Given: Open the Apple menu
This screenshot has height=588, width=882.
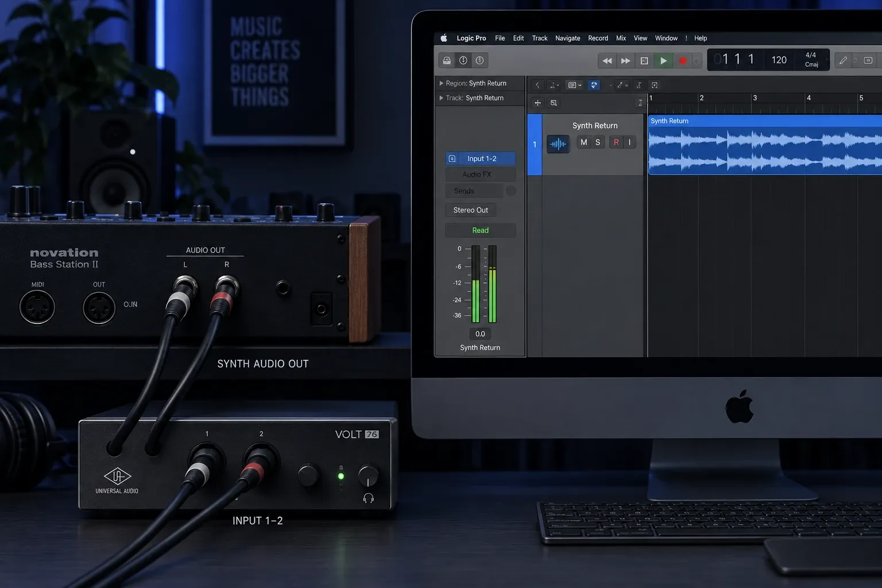Looking at the screenshot, I should (443, 38).
